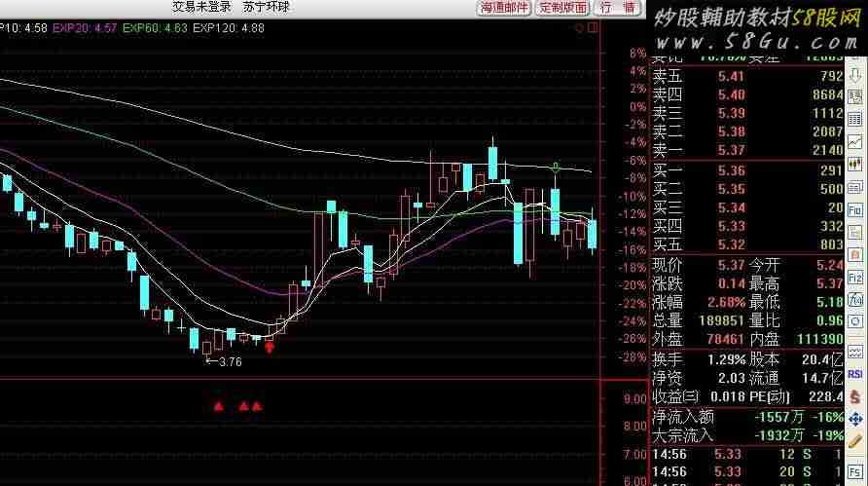Click the EXP120: 4.88 indicator label
The height and width of the screenshot is (486, 868).
(229, 27)
